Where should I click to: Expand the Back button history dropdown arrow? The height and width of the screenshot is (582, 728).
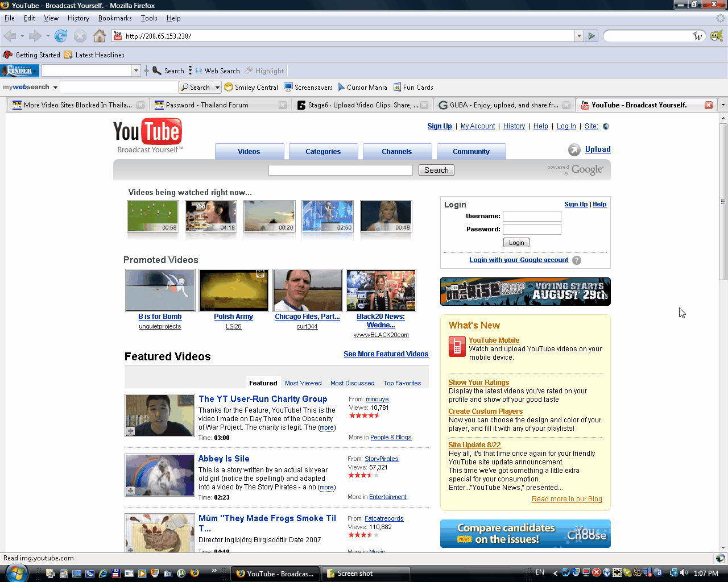click(22, 36)
